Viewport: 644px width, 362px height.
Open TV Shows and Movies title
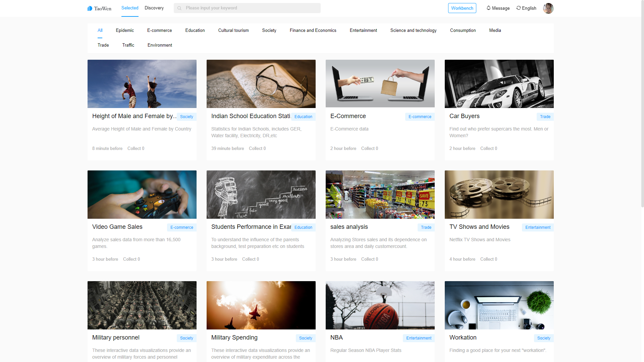pyautogui.click(x=479, y=227)
